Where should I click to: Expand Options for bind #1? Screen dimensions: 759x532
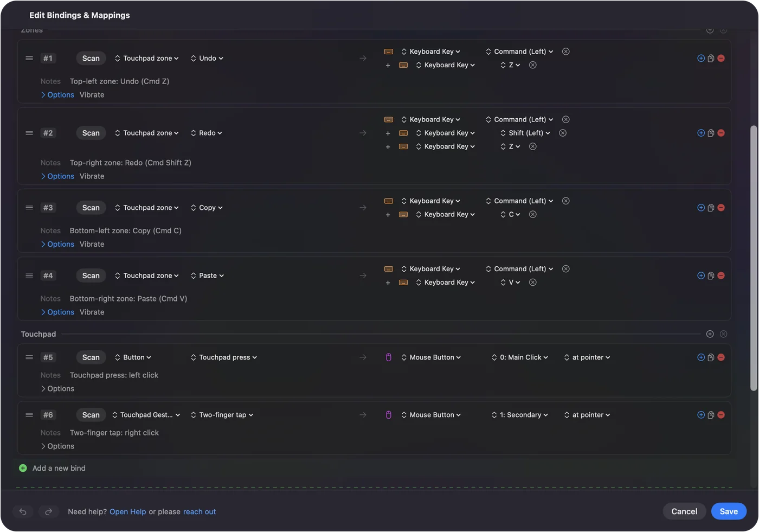(57, 95)
